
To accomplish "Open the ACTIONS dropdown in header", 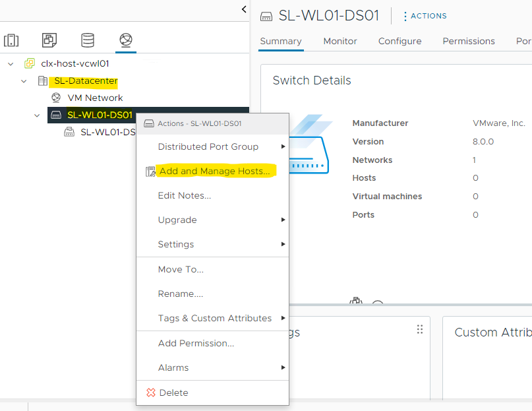I will click(425, 16).
